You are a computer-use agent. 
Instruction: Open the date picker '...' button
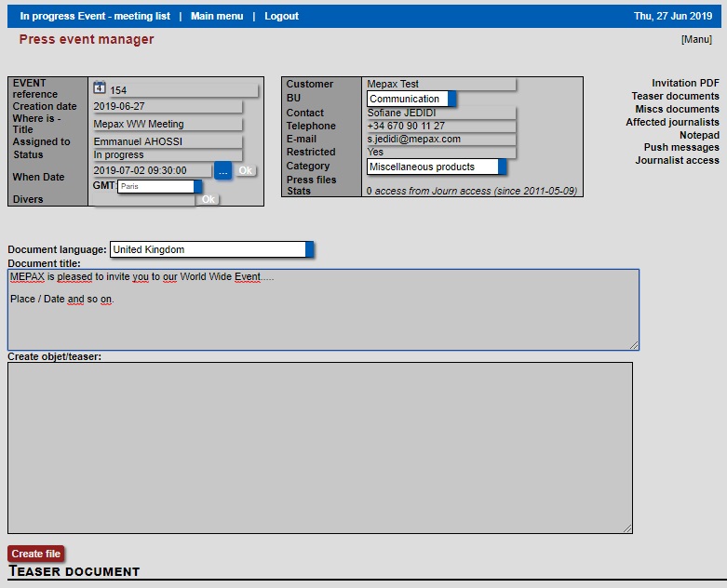pos(222,171)
